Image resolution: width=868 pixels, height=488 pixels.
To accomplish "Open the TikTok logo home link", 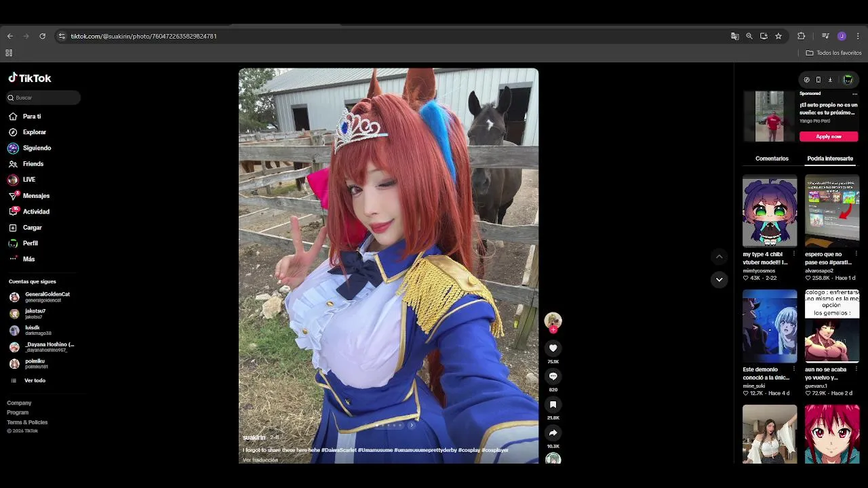I will point(30,78).
